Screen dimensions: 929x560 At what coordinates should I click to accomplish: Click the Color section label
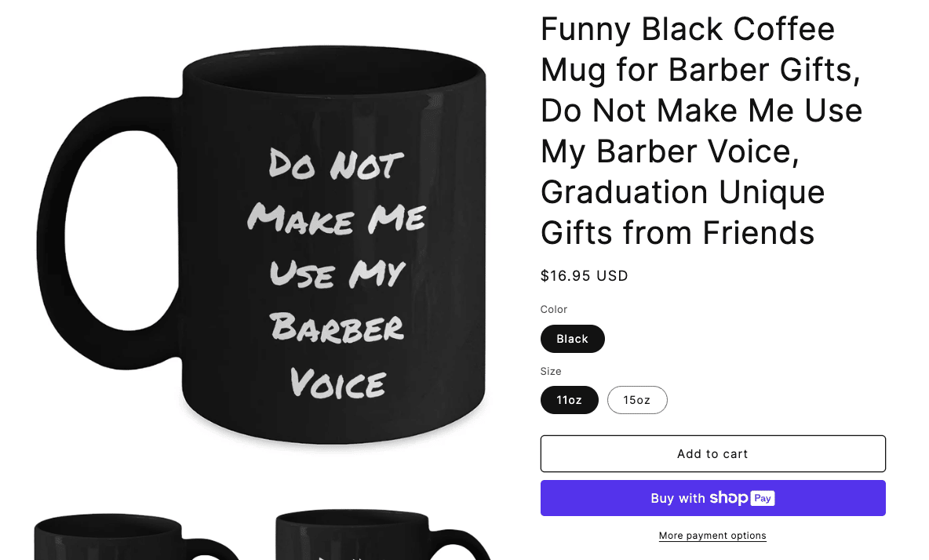[x=553, y=309]
